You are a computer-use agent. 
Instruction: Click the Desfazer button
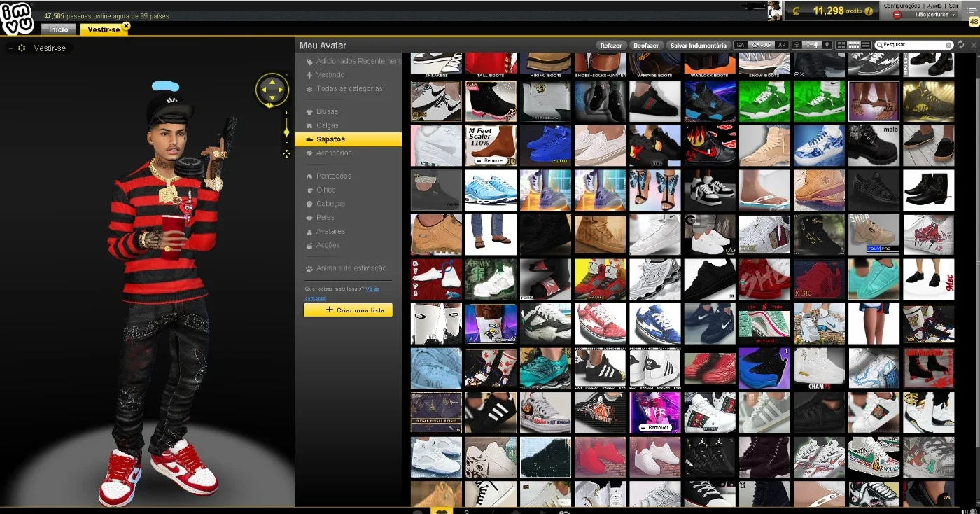(645, 46)
